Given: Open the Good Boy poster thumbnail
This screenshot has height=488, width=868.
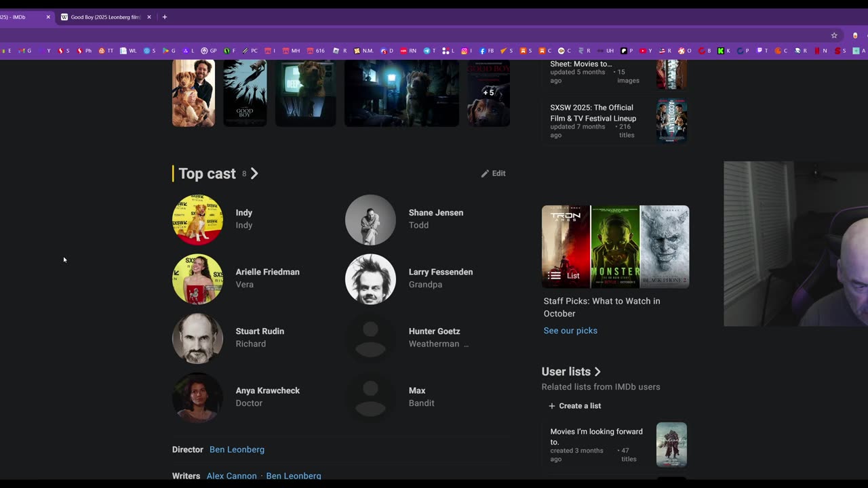Looking at the screenshot, I should coord(245,93).
